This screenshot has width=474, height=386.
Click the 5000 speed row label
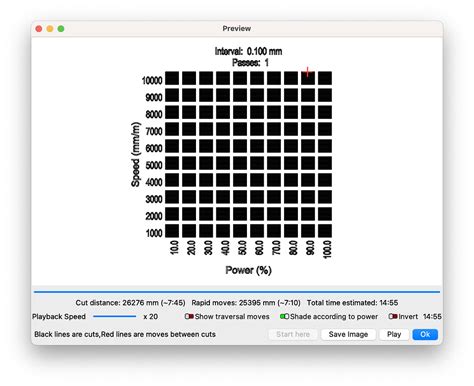(154, 165)
